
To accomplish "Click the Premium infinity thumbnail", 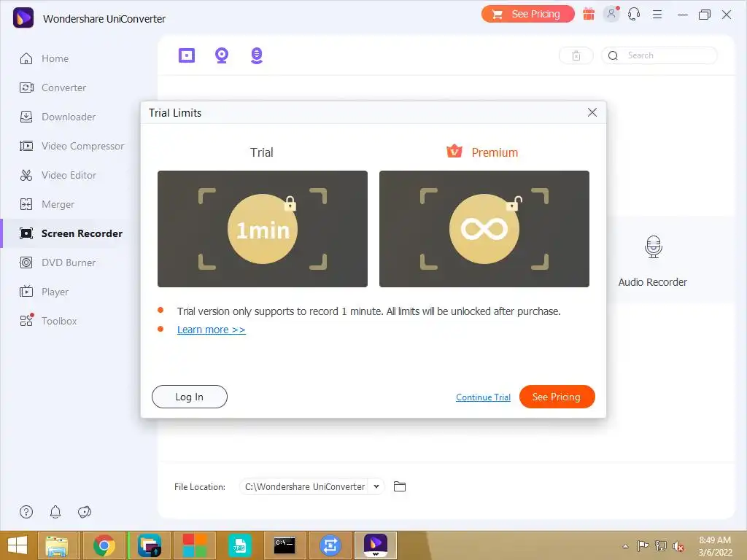I will [484, 229].
